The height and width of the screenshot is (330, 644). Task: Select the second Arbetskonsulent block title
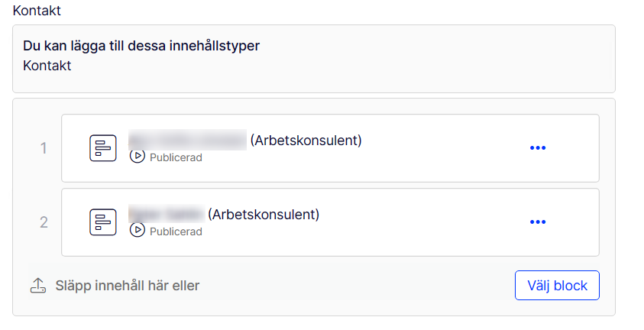click(x=264, y=214)
